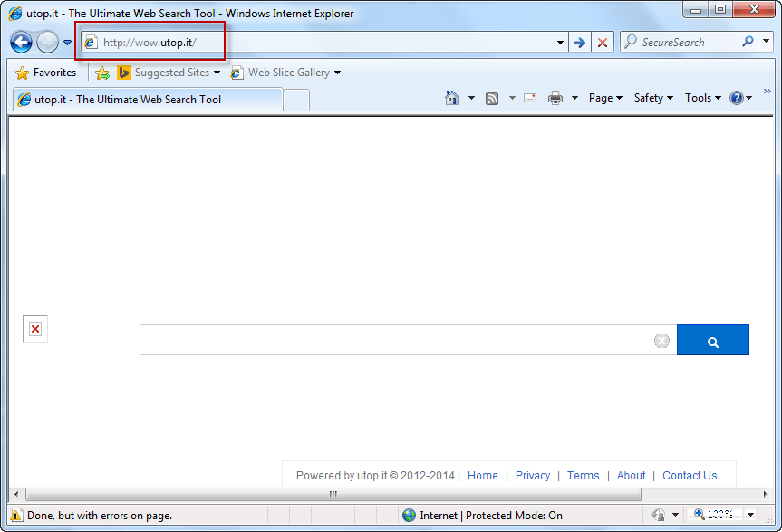This screenshot has width=782, height=532.
Task: Click the horizontal scrollbar thumb
Action: [x=333, y=494]
